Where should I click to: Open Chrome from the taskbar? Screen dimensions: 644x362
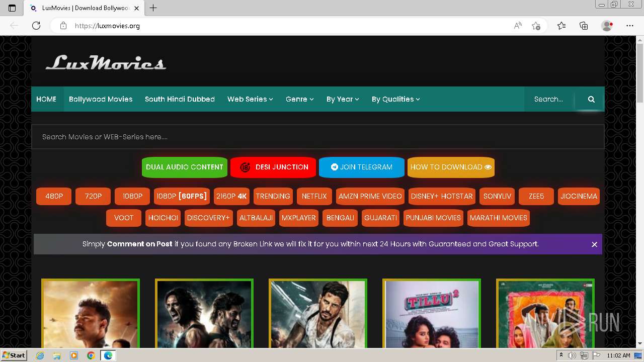pyautogui.click(x=91, y=355)
